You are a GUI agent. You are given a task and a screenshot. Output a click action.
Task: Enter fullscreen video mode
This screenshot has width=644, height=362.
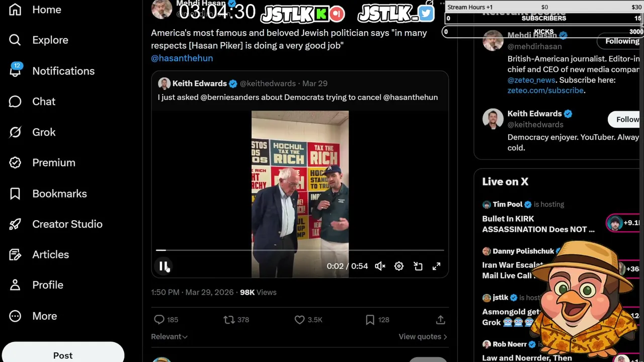point(437,266)
